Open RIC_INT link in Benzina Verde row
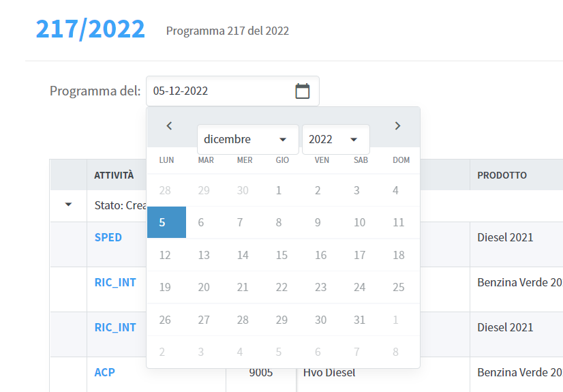 115,282
